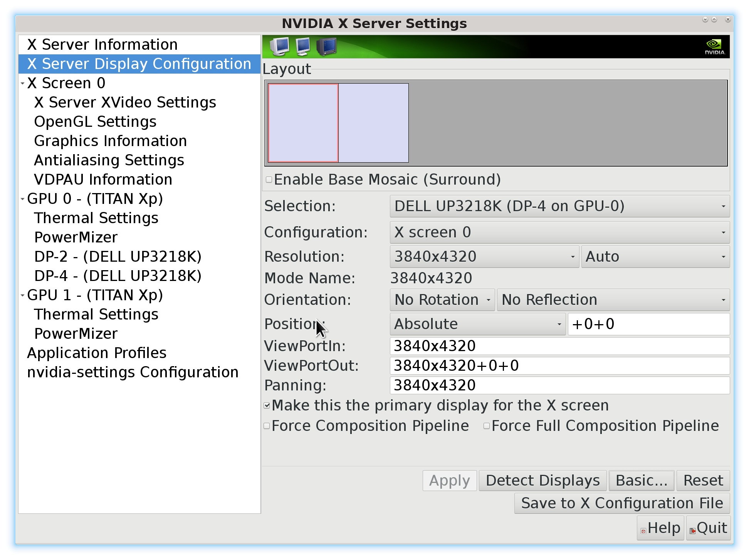This screenshot has width=749, height=560.
Task: Click the position offset field +0+0
Action: pos(649,324)
